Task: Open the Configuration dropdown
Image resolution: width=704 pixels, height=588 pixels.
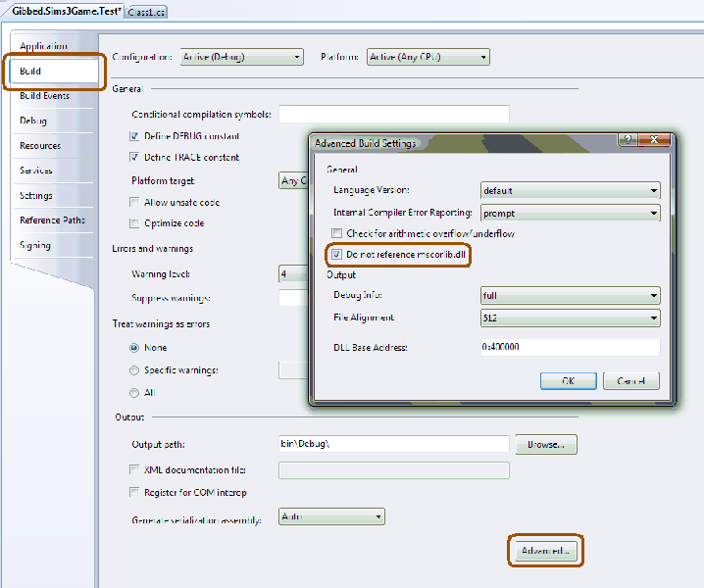Action: click(241, 57)
